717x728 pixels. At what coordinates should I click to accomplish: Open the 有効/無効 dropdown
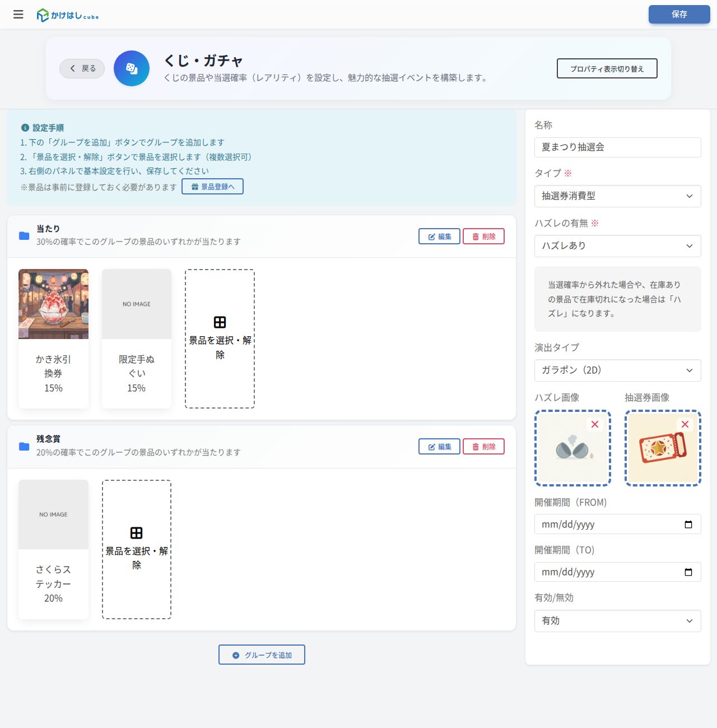pyautogui.click(x=618, y=621)
